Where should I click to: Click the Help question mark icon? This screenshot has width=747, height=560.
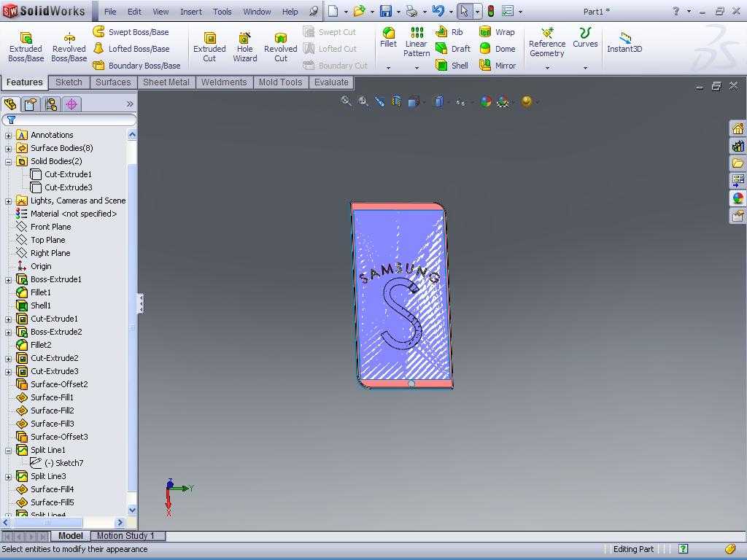pyautogui.click(x=676, y=11)
